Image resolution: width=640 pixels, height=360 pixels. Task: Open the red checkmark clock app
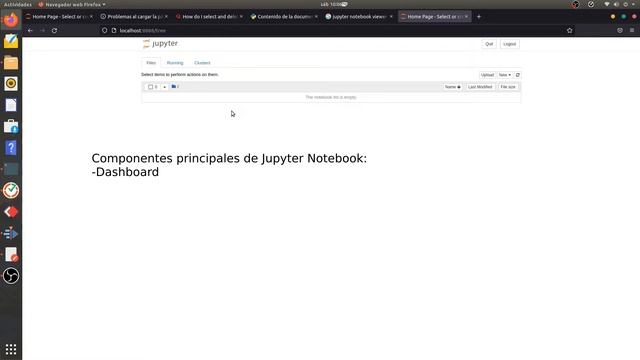[11, 190]
